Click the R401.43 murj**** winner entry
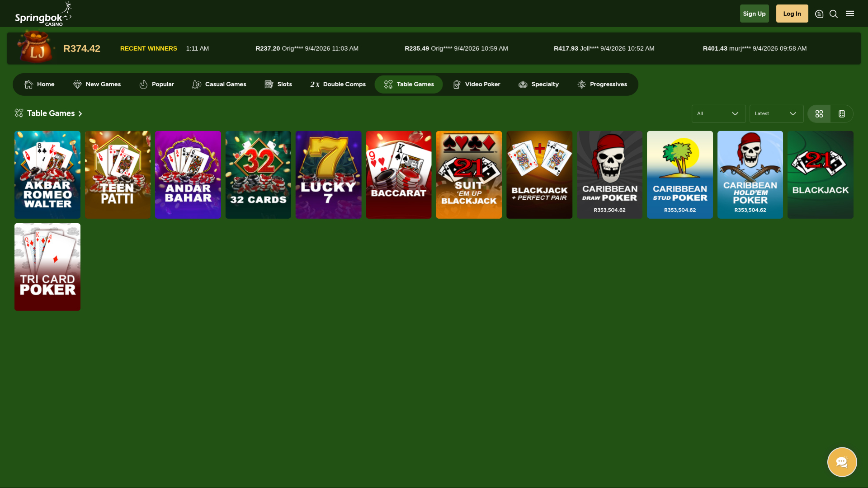 [x=755, y=48]
